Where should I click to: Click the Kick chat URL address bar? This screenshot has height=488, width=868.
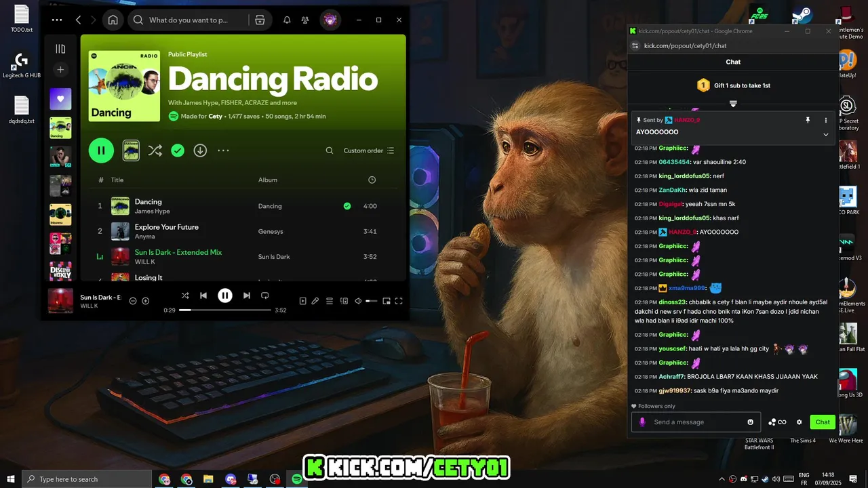click(685, 45)
